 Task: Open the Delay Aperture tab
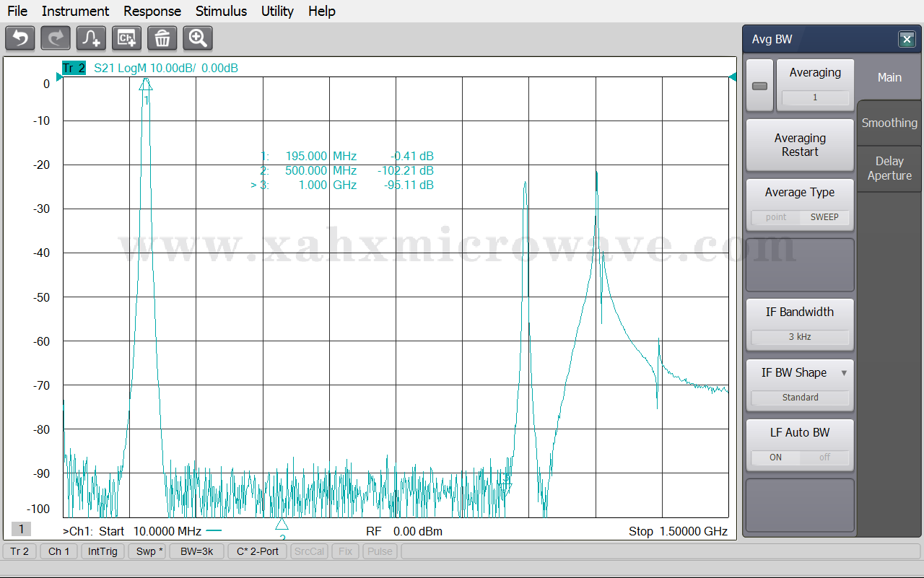889,168
